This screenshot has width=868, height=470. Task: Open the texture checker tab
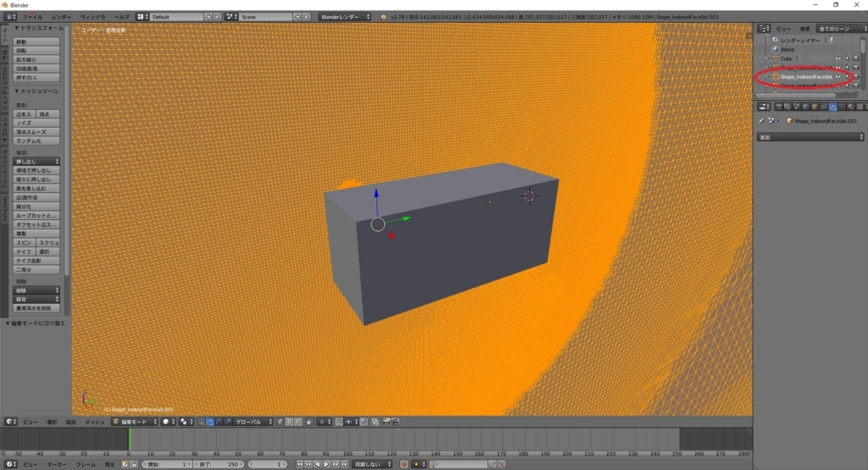[860, 107]
